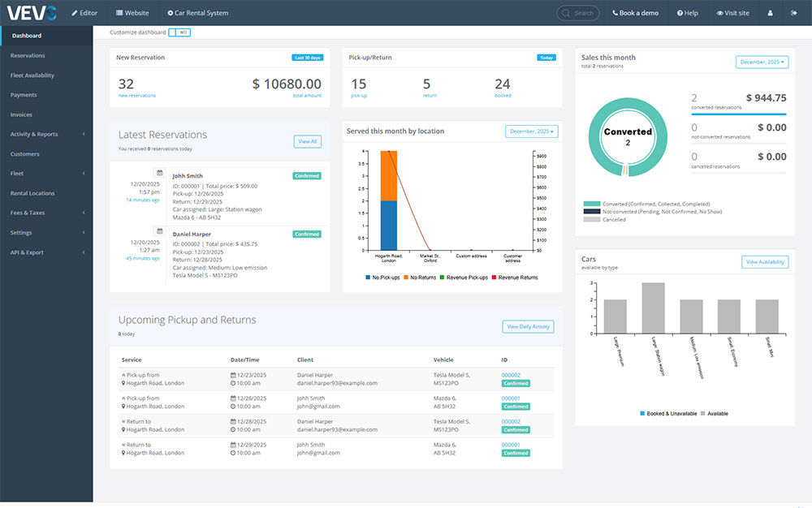Open Car Rental System menu
812x508 pixels.
pos(197,13)
